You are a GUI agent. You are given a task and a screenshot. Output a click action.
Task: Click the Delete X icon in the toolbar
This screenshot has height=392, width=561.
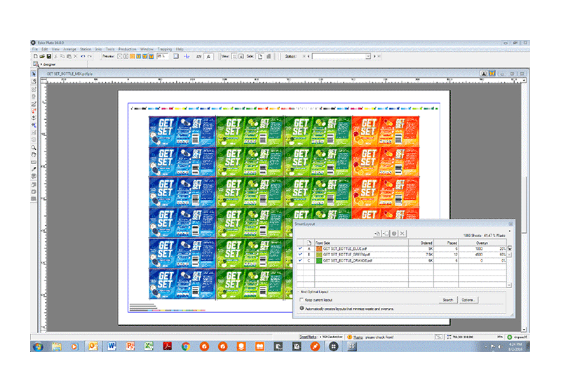(x=76, y=56)
